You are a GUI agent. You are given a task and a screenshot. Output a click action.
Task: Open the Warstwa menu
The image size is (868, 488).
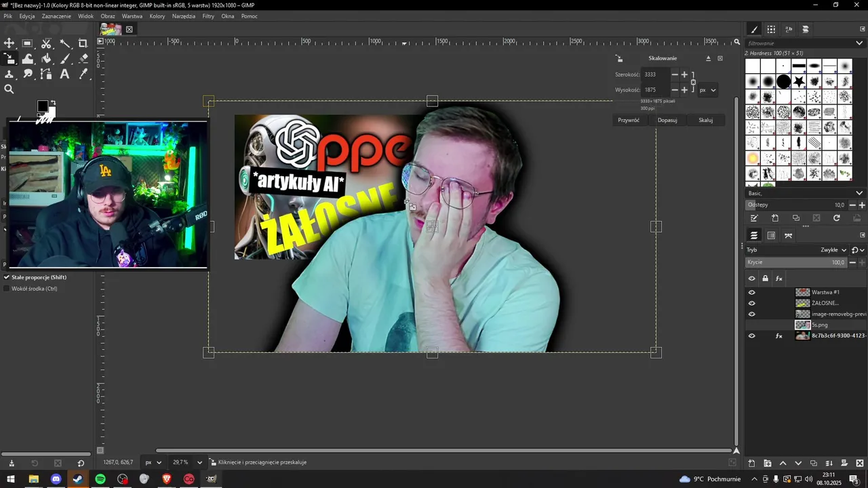[x=132, y=16]
